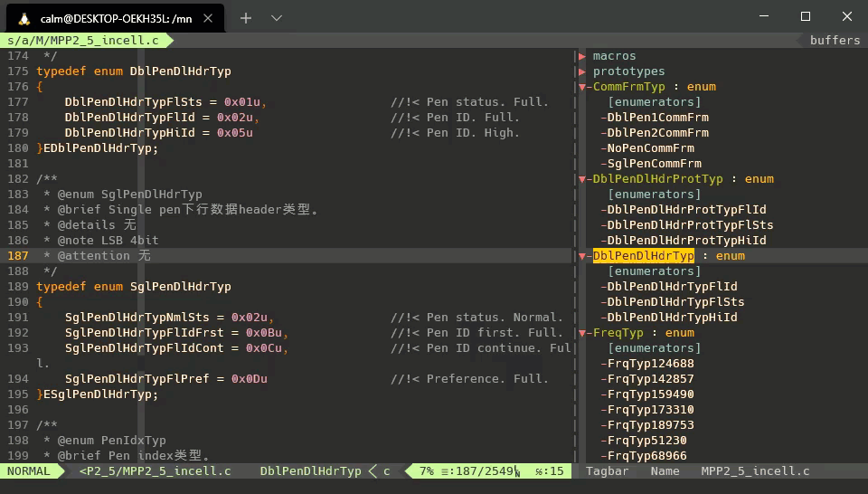Viewport: 868px width, 494px height.
Task: Click line number 187 in gutter
Action: click(18, 256)
